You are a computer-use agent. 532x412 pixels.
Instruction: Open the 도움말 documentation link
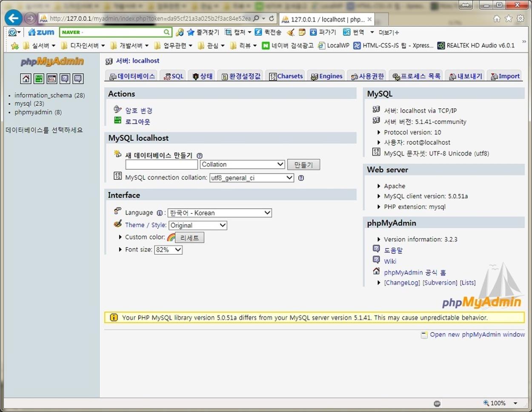pos(393,250)
